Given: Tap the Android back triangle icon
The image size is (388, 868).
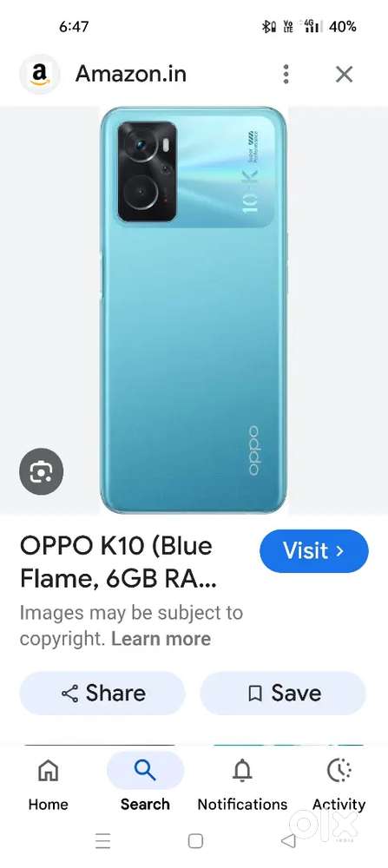Looking at the screenshot, I should coord(288,841).
